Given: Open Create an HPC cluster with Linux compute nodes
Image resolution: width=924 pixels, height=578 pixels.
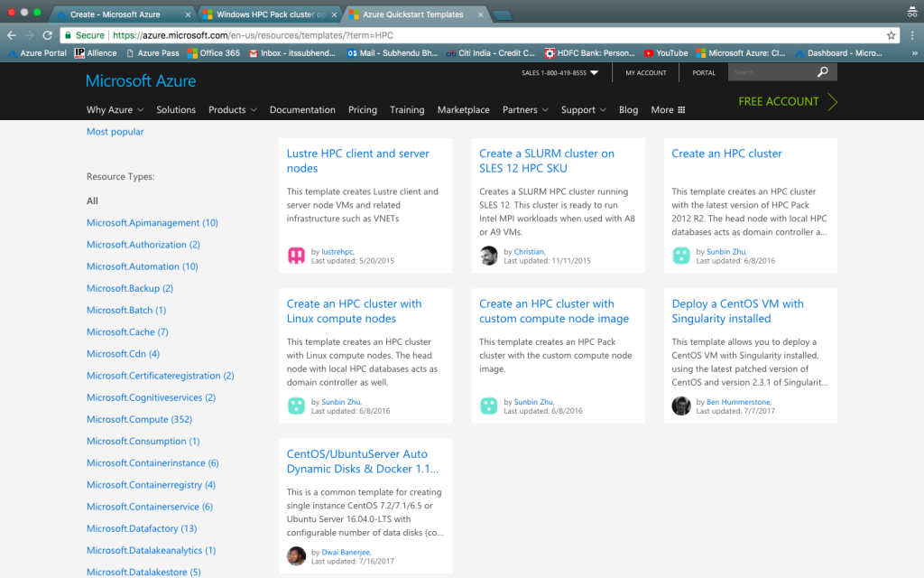Looking at the screenshot, I should coord(354,311).
